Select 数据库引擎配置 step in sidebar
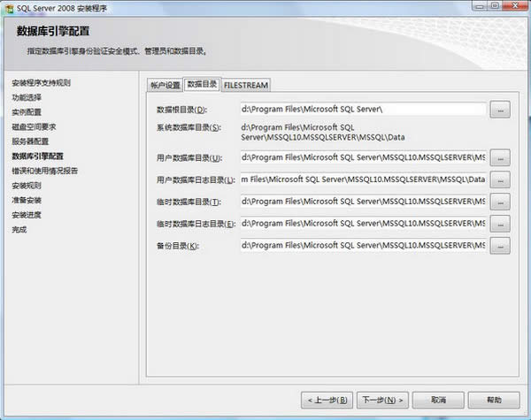This screenshot has height=420, width=531. [37, 156]
